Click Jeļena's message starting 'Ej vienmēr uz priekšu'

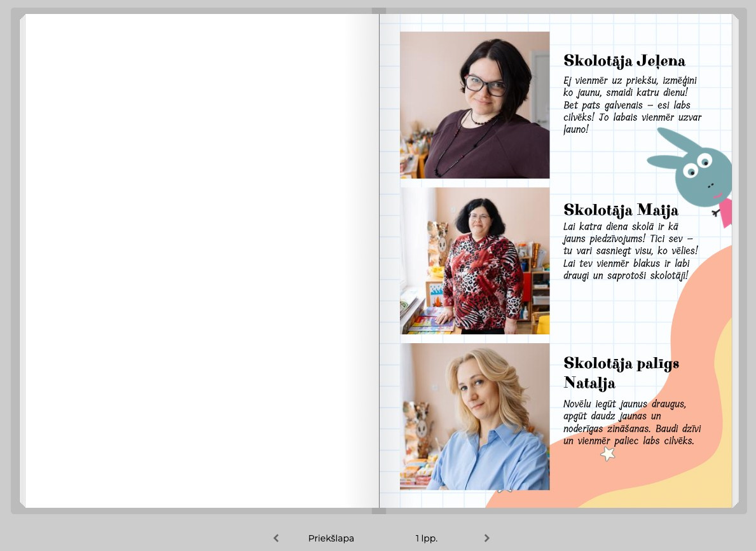pos(632,105)
